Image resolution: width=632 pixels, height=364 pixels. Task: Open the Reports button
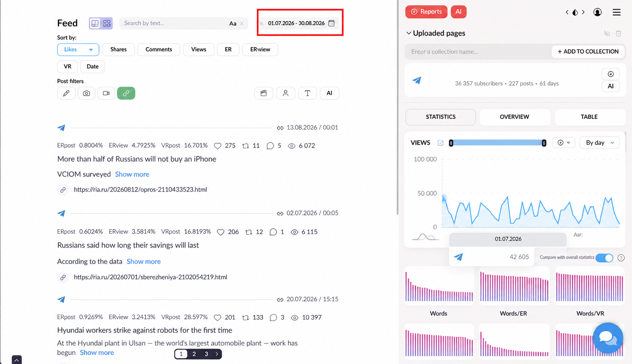[x=427, y=12]
